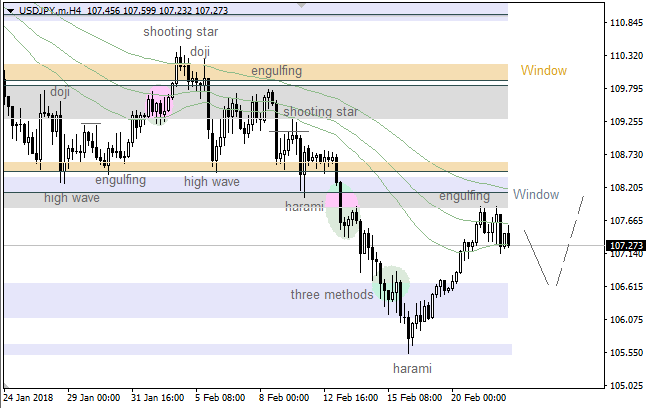Select the top 'shooting star' pattern label

pos(180,32)
